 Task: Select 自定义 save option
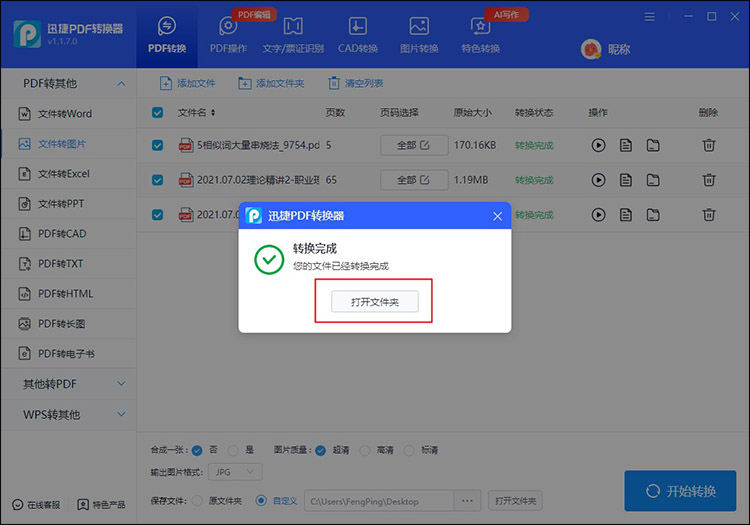tap(261, 501)
